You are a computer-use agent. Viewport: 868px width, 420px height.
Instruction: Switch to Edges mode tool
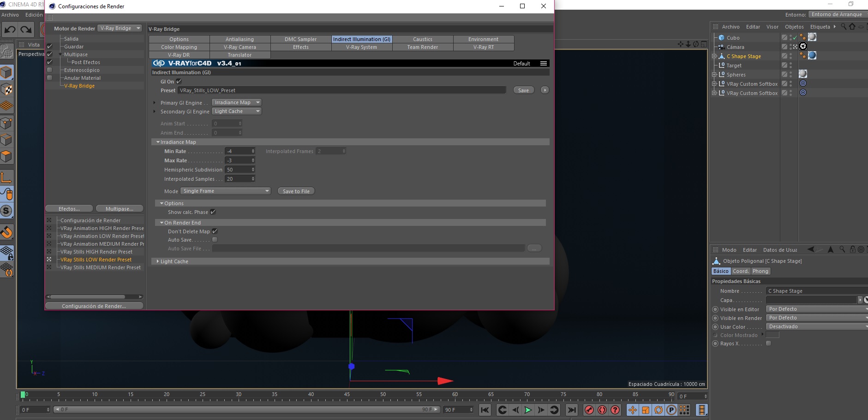6,140
